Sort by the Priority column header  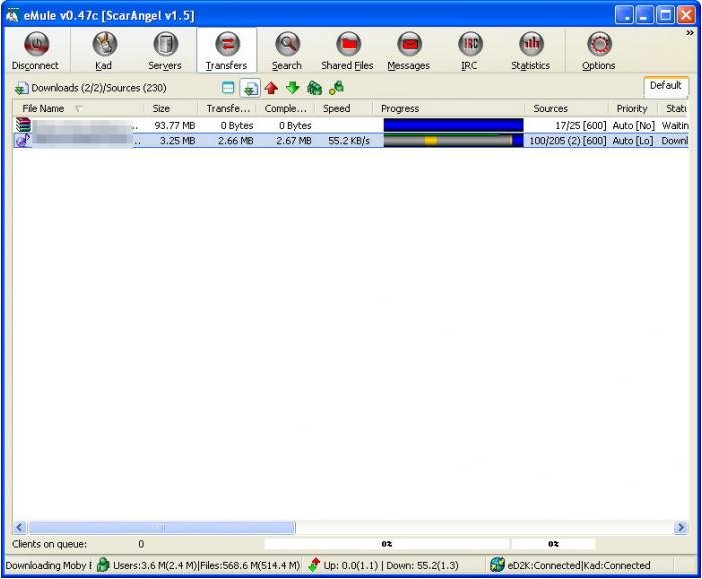(x=633, y=108)
